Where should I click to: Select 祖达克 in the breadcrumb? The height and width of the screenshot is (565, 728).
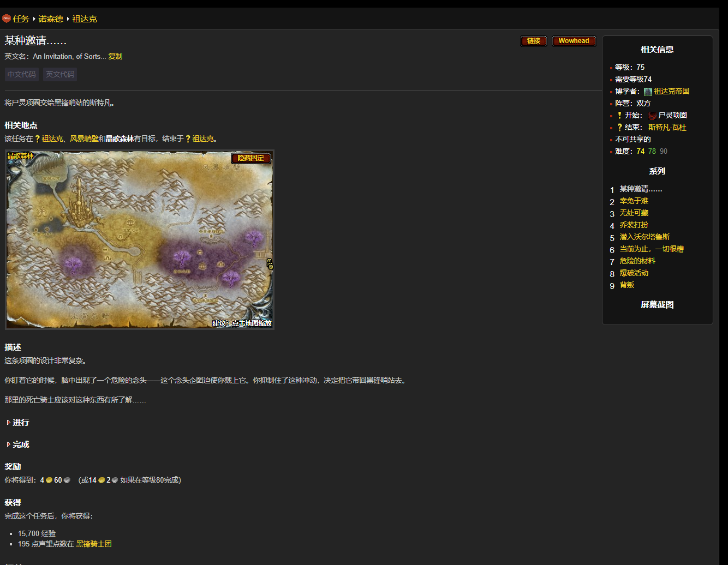tap(85, 19)
